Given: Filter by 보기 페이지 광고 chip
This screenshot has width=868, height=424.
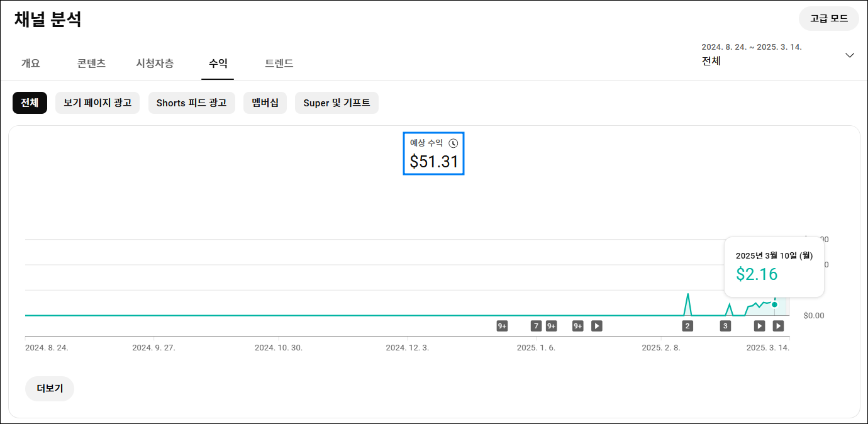Looking at the screenshot, I should tap(97, 103).
